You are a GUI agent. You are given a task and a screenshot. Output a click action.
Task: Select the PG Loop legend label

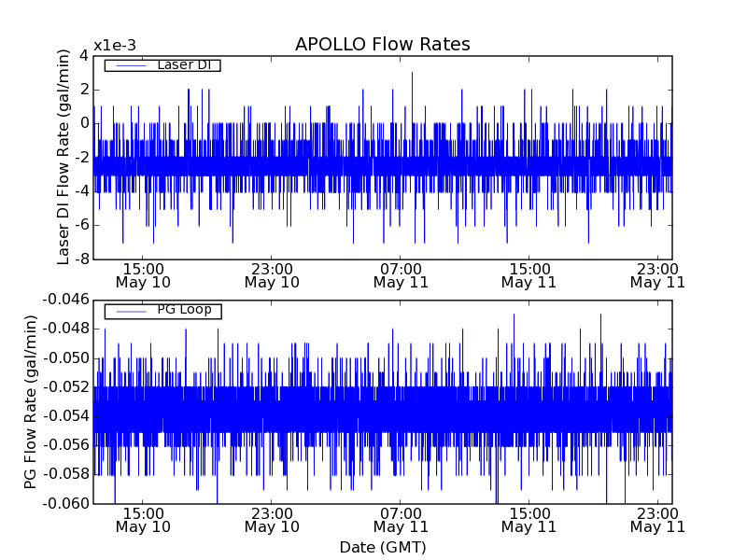click(184, 310)
